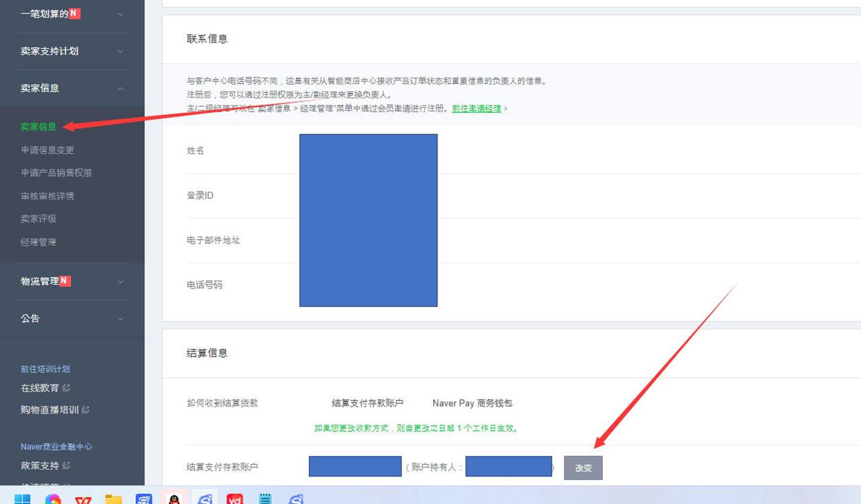Click external-link icon beside 购物直播培训
Screen dimensions: 861x504
click(x=85, y=409)
